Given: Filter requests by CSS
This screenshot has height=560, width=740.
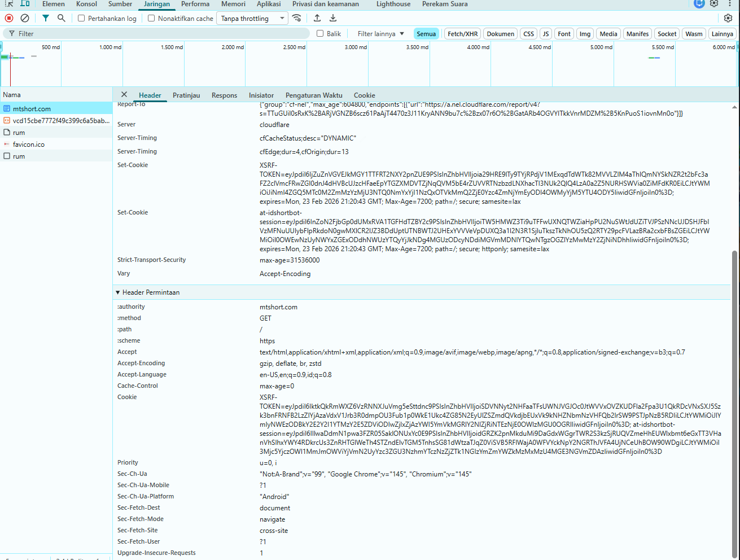Looking at the screenshot, I should pyautogui.click(x=529, y=34).
